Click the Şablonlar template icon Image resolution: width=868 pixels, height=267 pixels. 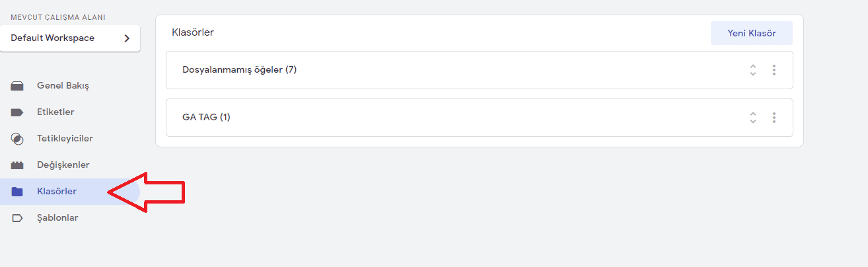pyautogui.click(x=17, y=218)
